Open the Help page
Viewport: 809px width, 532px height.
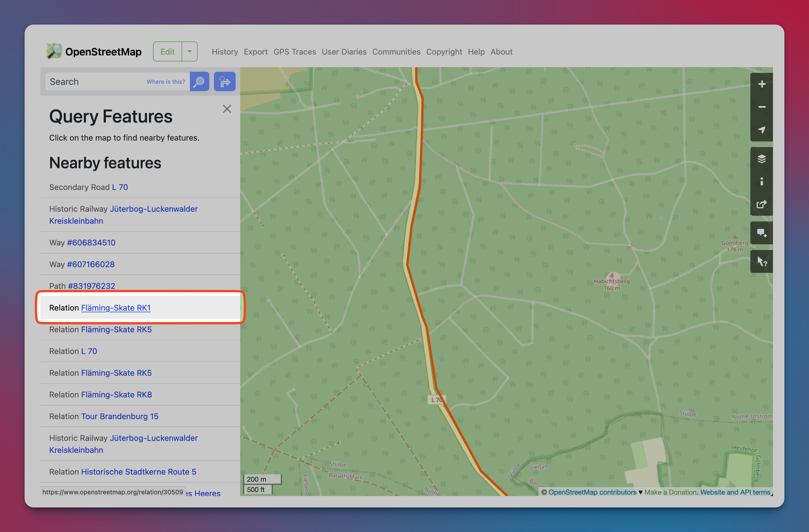click(x=476, y=52)
